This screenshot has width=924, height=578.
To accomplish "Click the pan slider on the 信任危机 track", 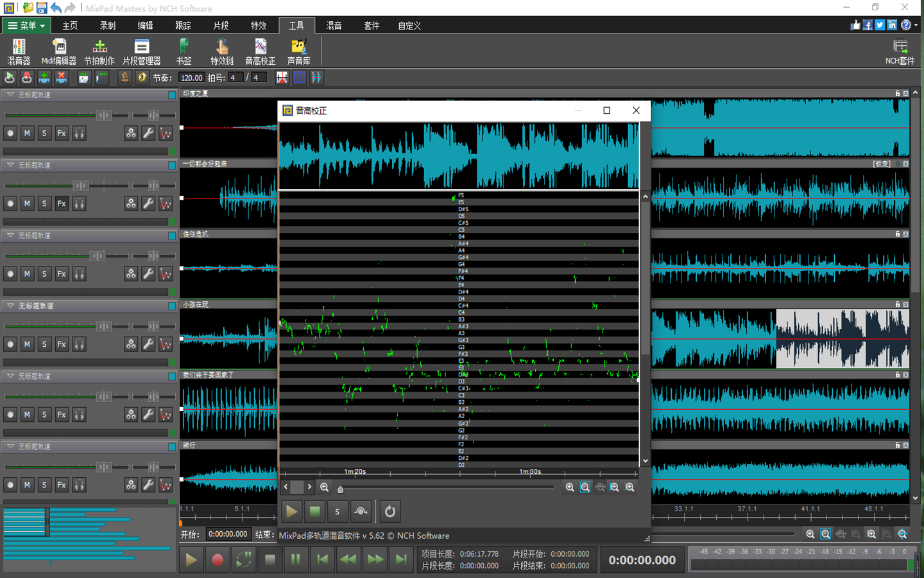I will [x=153, y=256].
